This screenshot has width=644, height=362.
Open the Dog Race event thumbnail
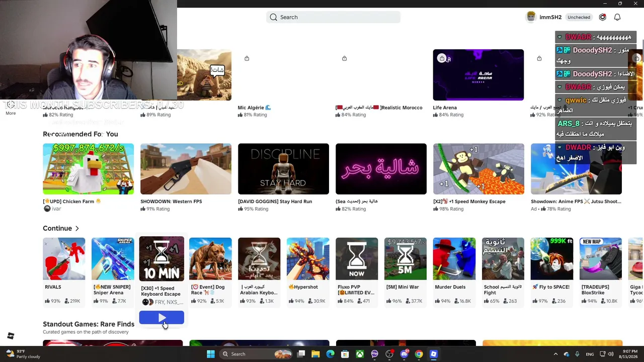(x=210, y=259)
